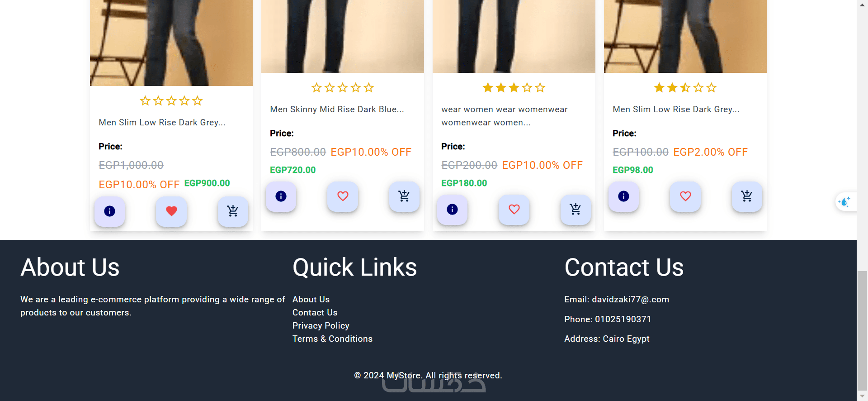The height and width of the screenshot is (401, 868).
Task: Open the Terms & Conditions link
Action: pos(332,339)
